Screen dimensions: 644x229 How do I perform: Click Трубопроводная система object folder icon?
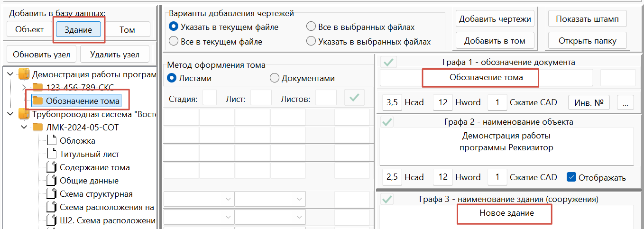click(x=24, y=114)
